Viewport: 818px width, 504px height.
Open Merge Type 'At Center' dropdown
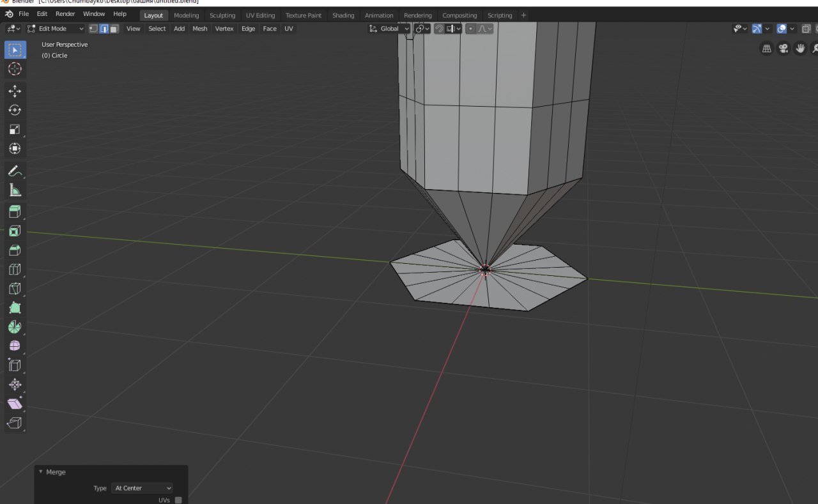coord(143,488)
